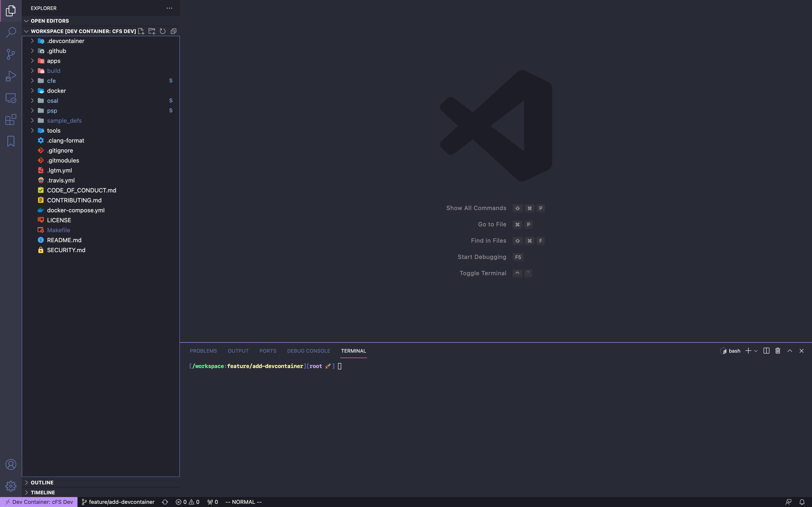Expand the OUTLINE section at bottom

(x=27, y=482)
